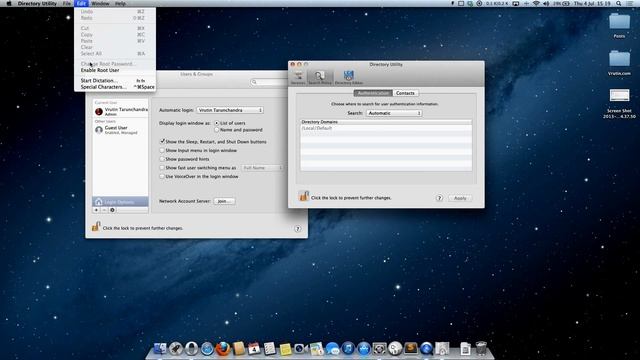The width and height of the screenshot is (640, 360).
Task: Enable 'Use VoiceOver in the login window'
Action: point(162,176)
